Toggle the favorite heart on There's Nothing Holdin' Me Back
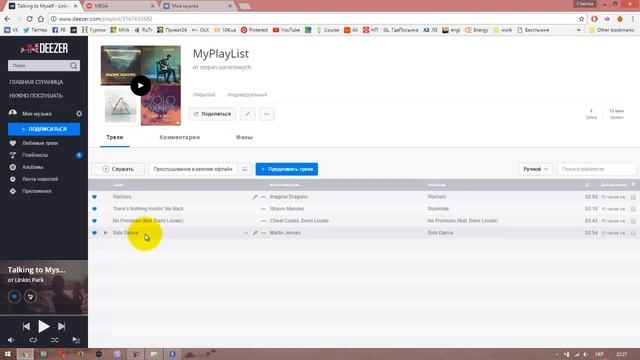The height and width of the screenshot is (360, 640). (x=94, y=209)
